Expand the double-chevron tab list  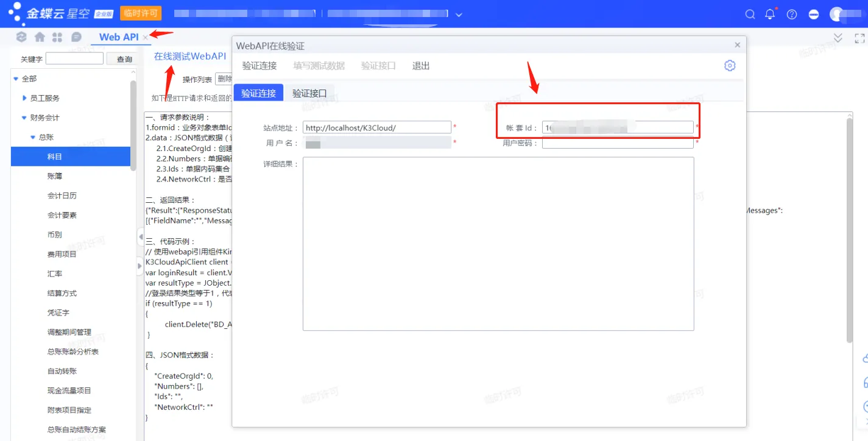point(838,38)
